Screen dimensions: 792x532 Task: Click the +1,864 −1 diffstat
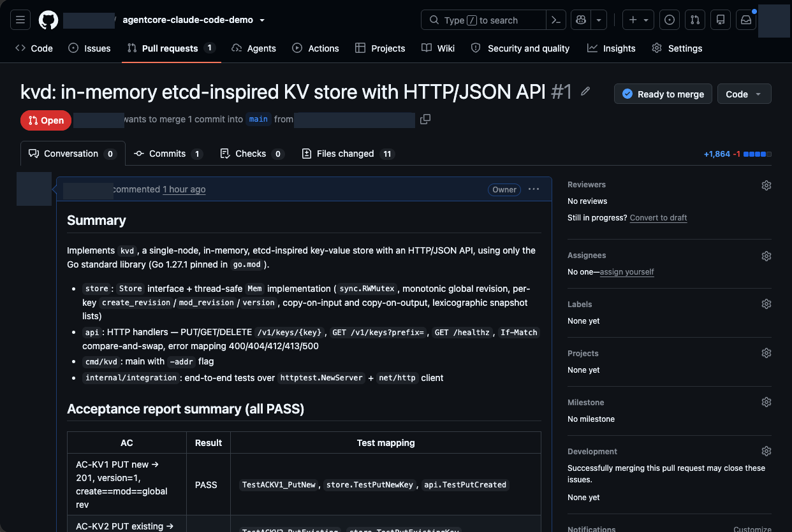pos(737,154)
